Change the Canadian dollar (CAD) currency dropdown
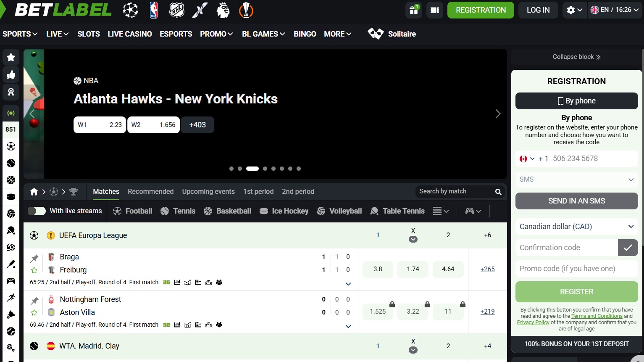The width and height of the screenshot is (644, 362). point(577,227)
